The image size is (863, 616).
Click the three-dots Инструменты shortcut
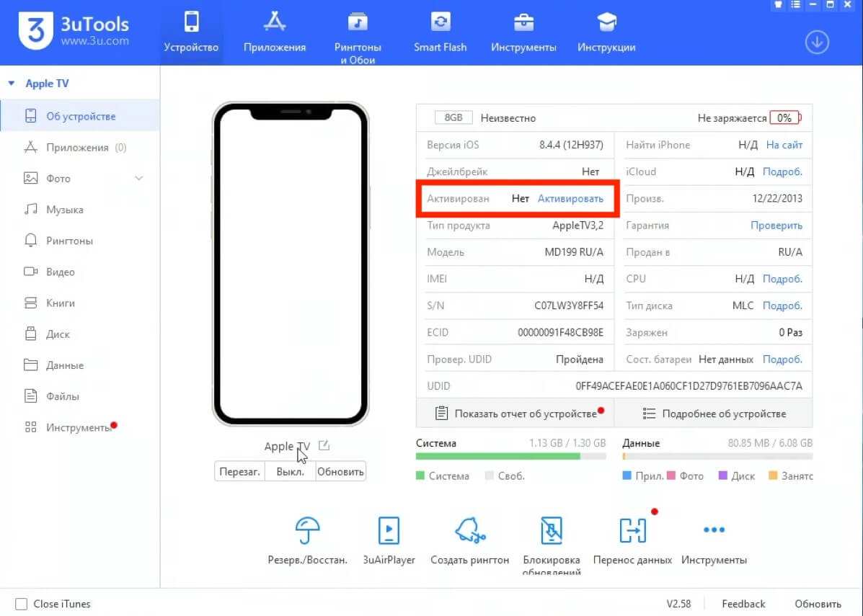coord(714,531)
